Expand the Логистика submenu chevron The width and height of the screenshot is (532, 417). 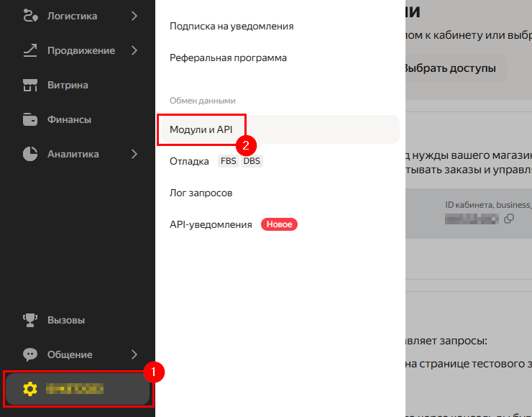[134, 16]
